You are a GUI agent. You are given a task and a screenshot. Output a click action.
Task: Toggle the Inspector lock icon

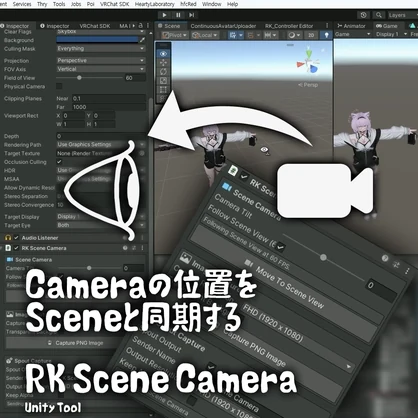coord(140,26)
